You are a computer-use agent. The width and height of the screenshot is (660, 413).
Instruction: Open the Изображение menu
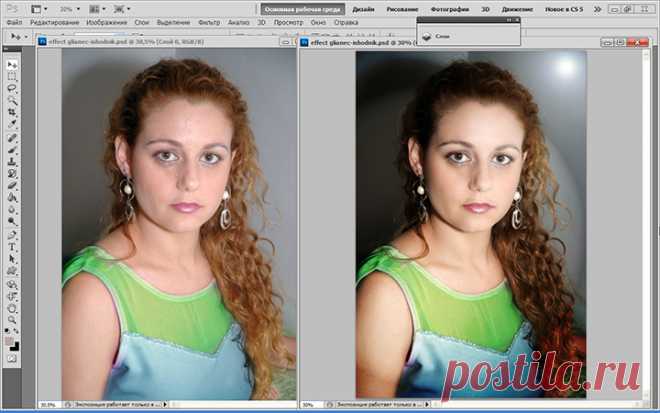coord(106,21)
